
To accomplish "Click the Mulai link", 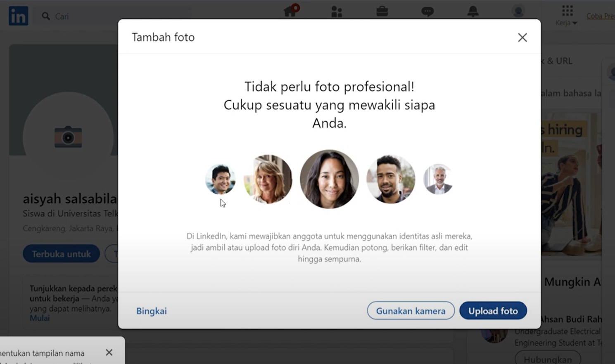I will (40, 318).
